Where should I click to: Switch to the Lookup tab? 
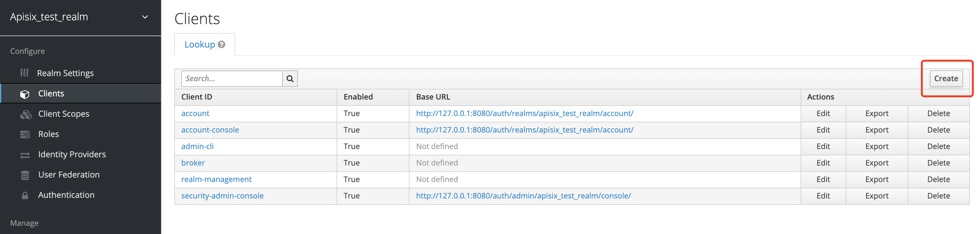200,44
